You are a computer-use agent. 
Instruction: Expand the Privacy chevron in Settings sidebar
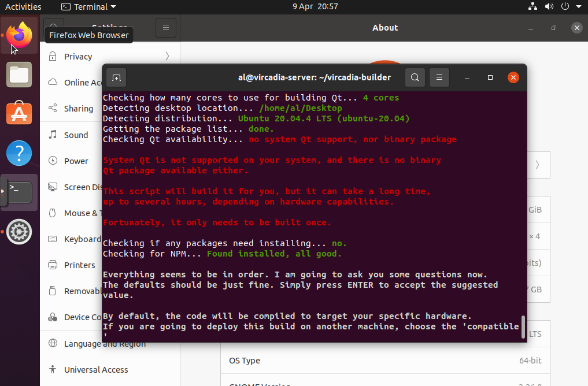click(167, 56)
